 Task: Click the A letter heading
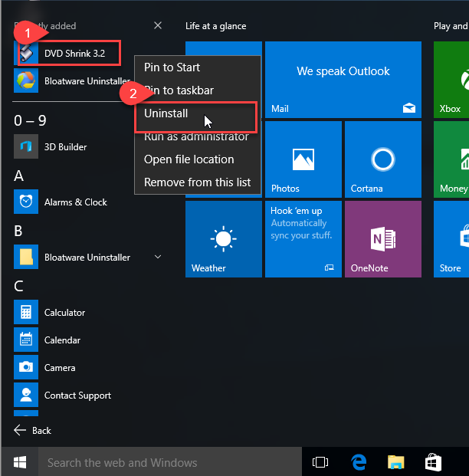[19, 176]
